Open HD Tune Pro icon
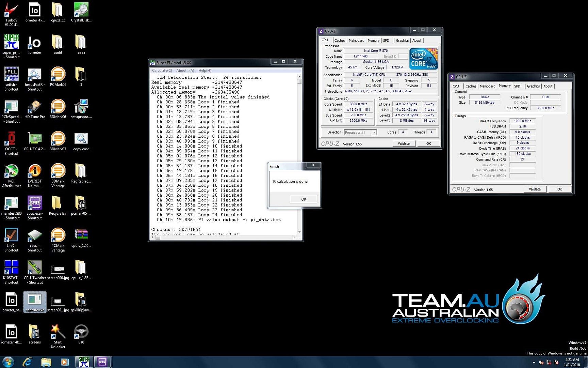588x368 pixels. [34, 109]
